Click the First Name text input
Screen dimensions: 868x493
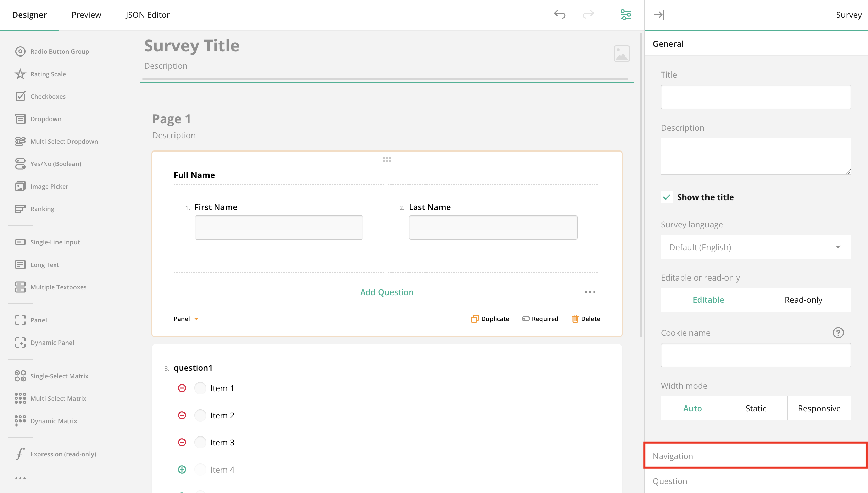[x=279, y=227]
